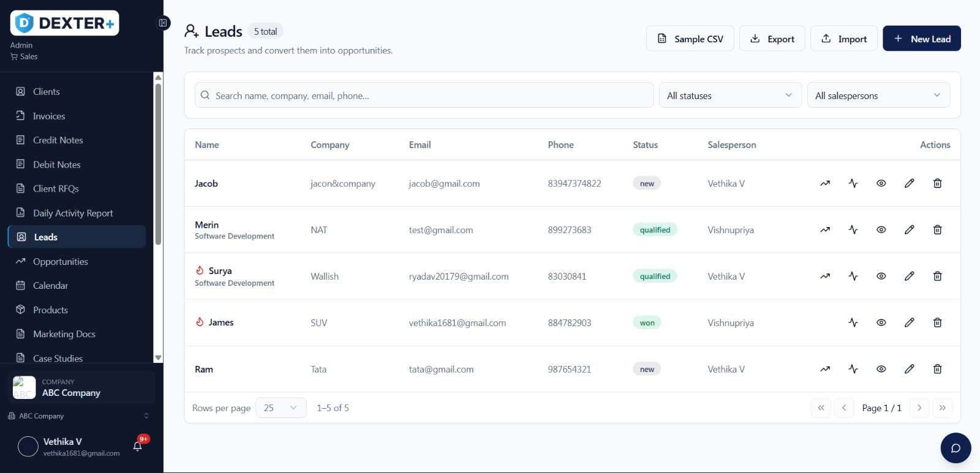This screenshot has width=980, height=473.
Task: Edit Merin lead using pencil icon
Action: click(910, 230)
